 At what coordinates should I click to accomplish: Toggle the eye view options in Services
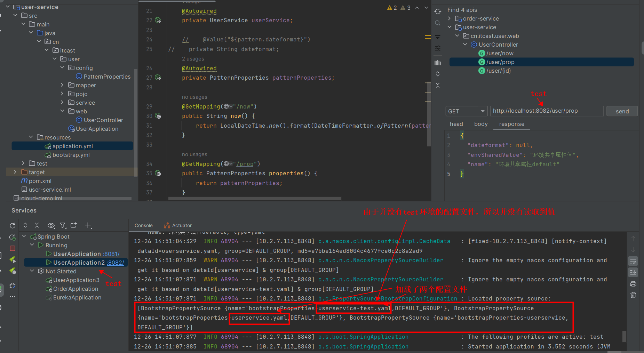coord(51,226)
